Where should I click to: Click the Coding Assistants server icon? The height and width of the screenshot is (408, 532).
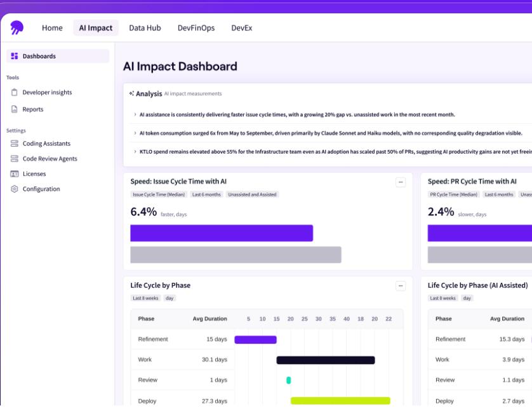coord(14,144)
